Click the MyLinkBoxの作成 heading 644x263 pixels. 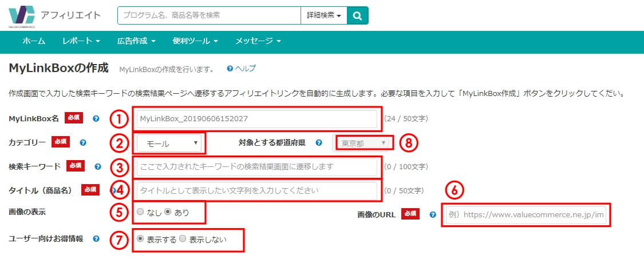pos(58,68)
